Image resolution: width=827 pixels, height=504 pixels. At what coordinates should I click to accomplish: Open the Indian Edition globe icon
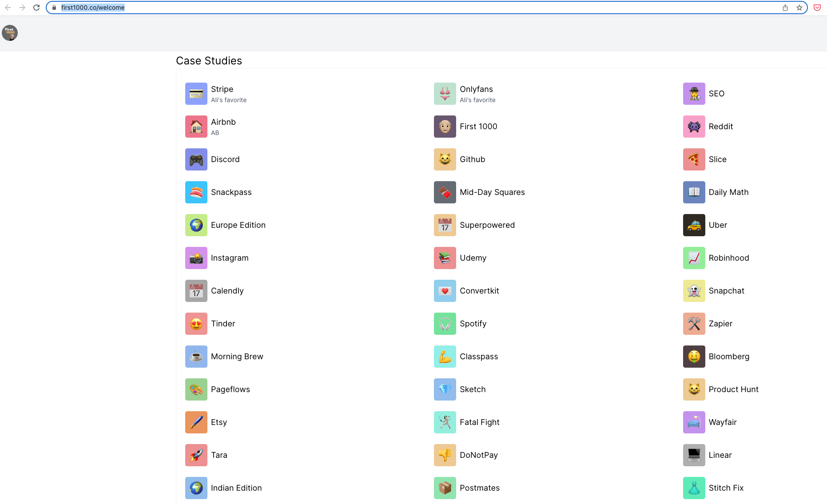click(196, 488)
